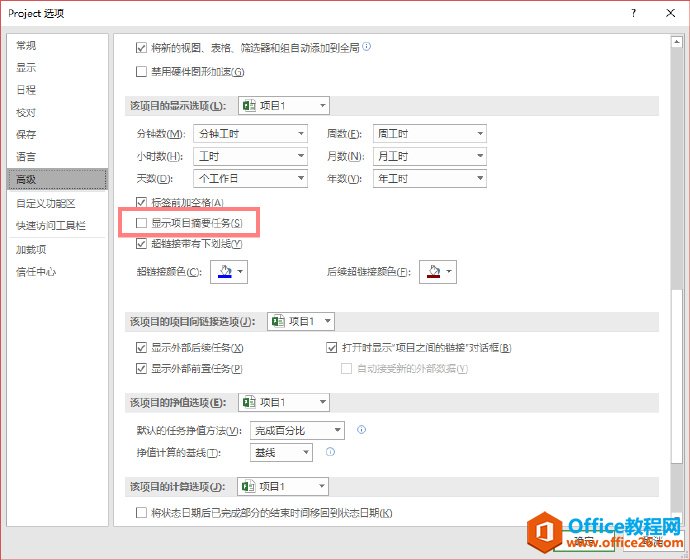This screenshot has width=690, height=560.
Task: Toggle 标签前加空格 checkbox
Action: pyautogui.click(x=141, y=202)
